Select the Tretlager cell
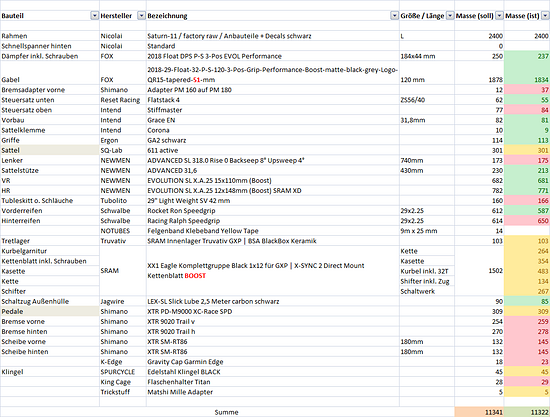This screenshot has width=550, height=417. (50, 241)
